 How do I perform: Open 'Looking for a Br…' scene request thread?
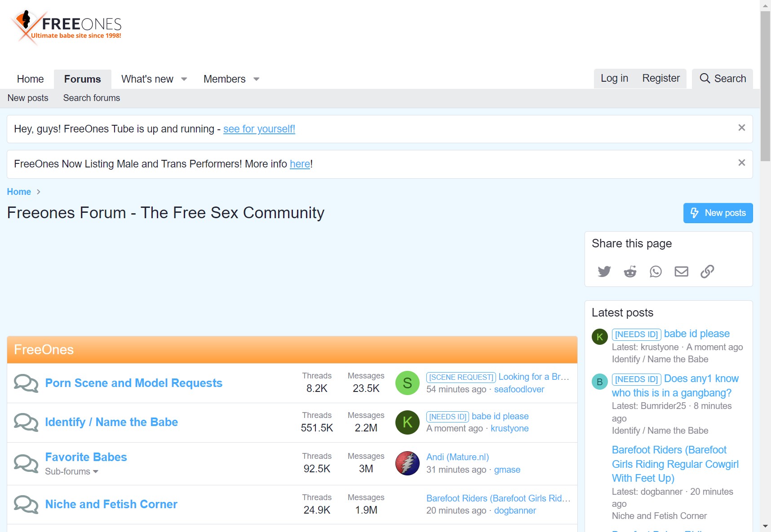click(534, 377)
